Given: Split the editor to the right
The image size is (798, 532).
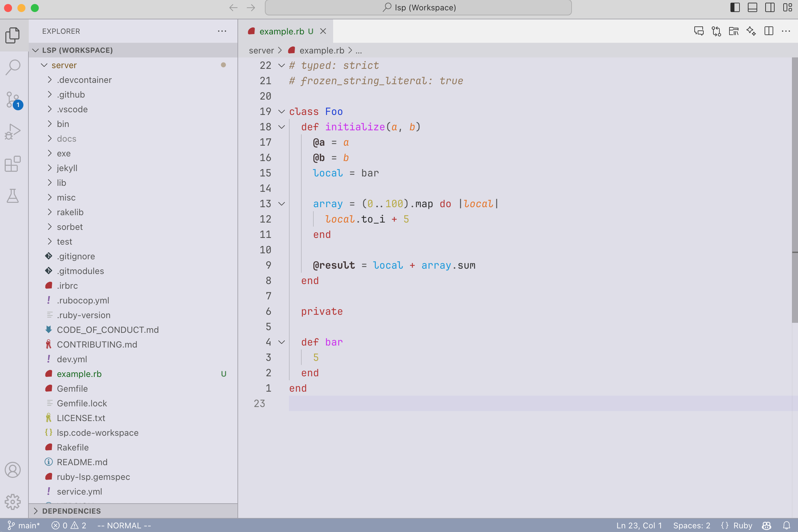Looking at the screenshot, I should (769, 31).
